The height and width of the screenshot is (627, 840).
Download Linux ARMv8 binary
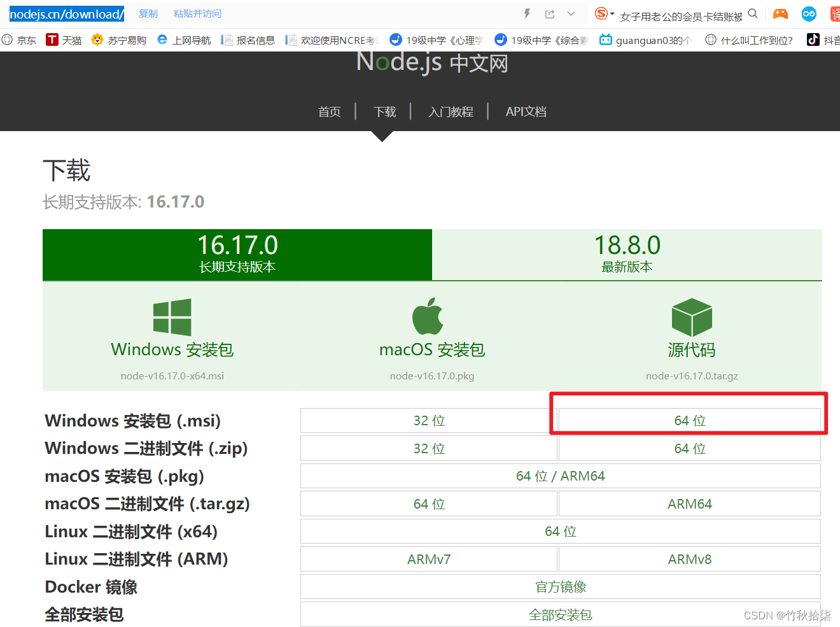690,560
